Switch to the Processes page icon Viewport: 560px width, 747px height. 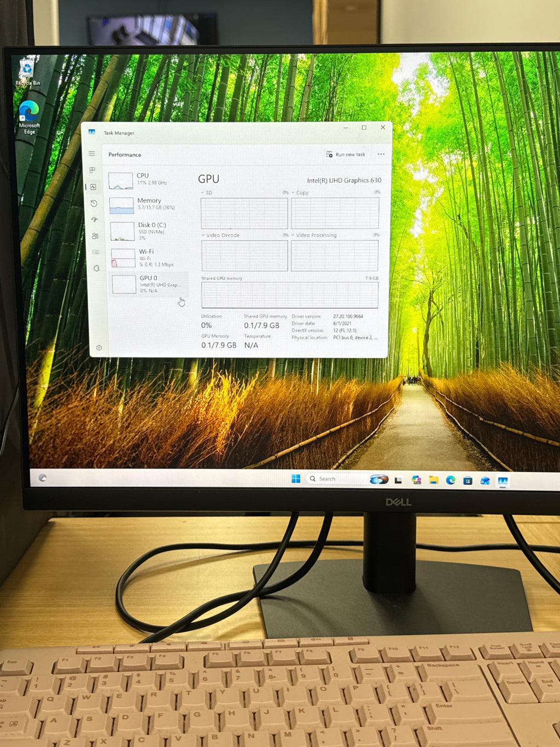coord(92,170)
